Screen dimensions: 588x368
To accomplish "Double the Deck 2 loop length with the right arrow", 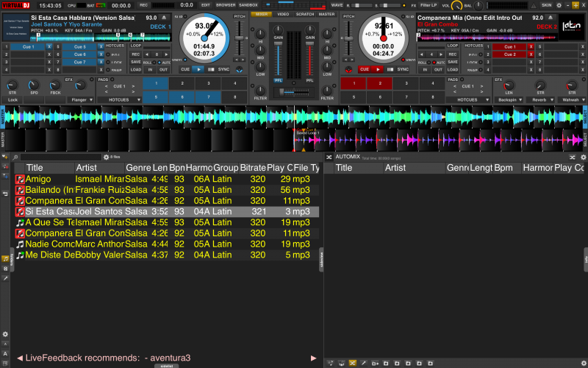I will point(442,54).
